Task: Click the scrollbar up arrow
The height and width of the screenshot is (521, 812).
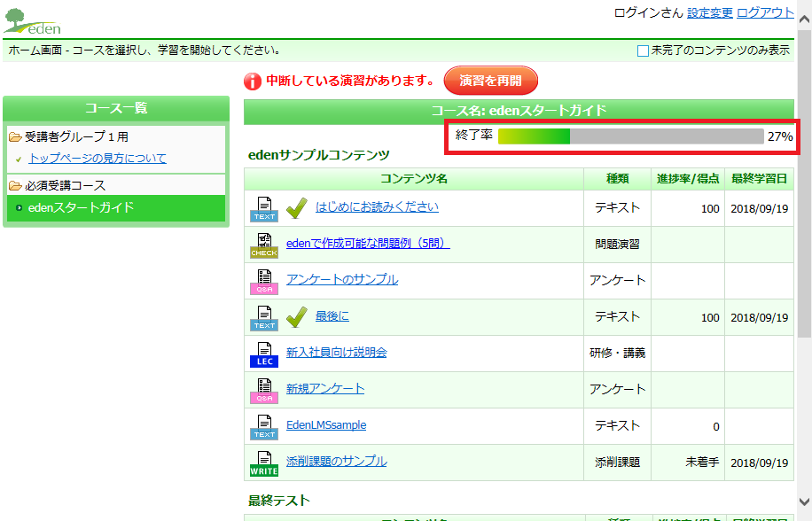Action: click(804, 19)
